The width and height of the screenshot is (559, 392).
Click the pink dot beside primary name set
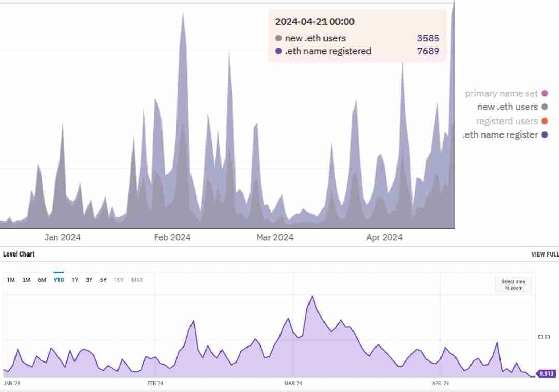click(544, 94)
